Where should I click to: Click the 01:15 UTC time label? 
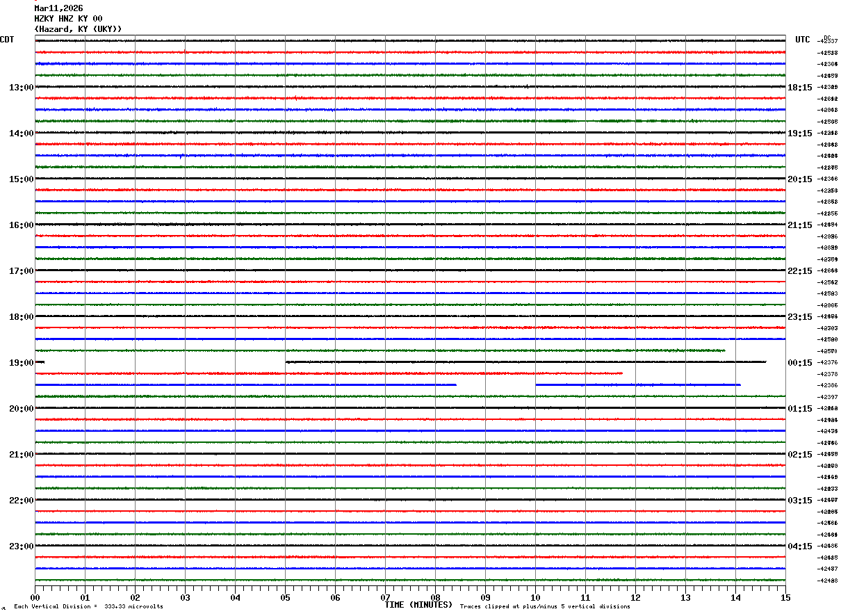[x=800, y=409]
